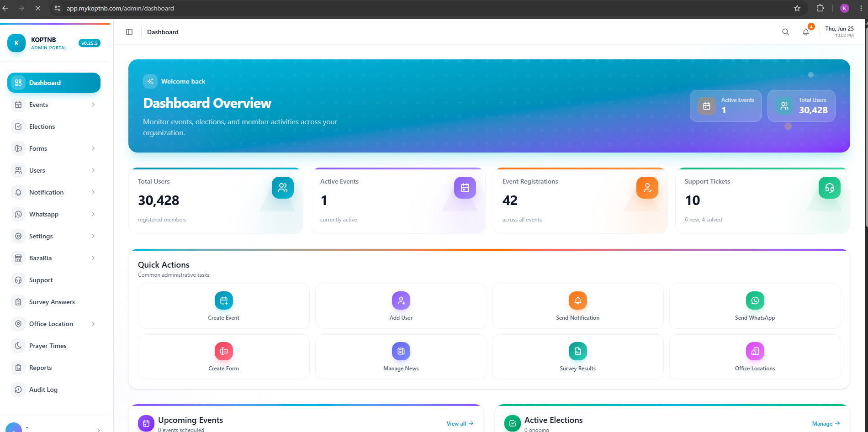Image resolution: width=868 pixels, height=432 pixels.
Task: Click the browser address bar URL
Action: [x=120, y=8]
